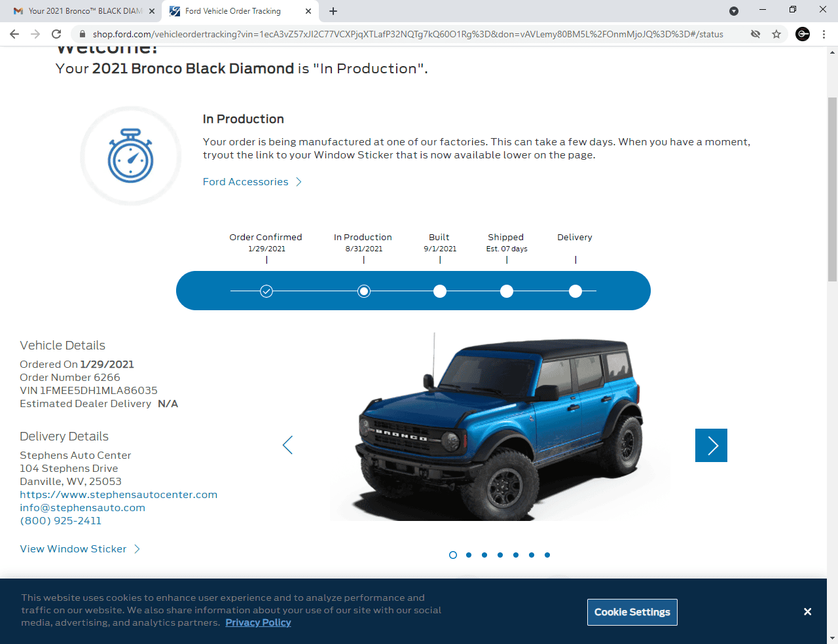Select the sixth carousel dot
This screenshot has width=838, height=644.
532,555
